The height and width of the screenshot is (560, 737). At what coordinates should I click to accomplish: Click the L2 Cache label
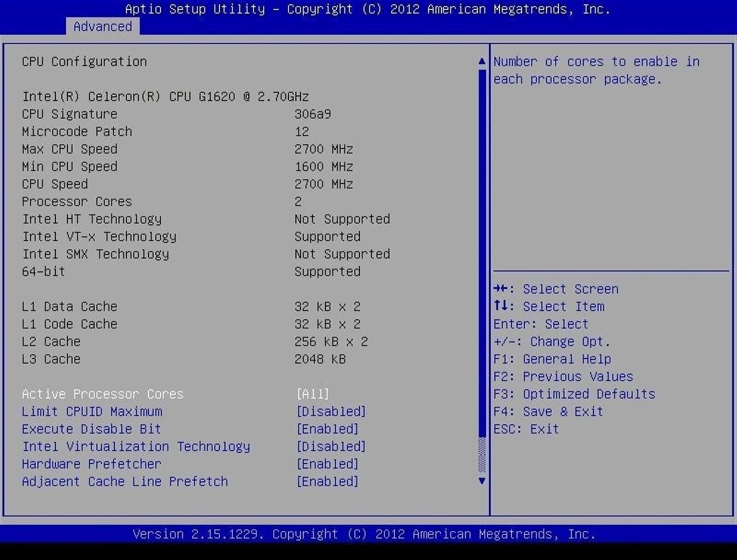coord(51,342)
